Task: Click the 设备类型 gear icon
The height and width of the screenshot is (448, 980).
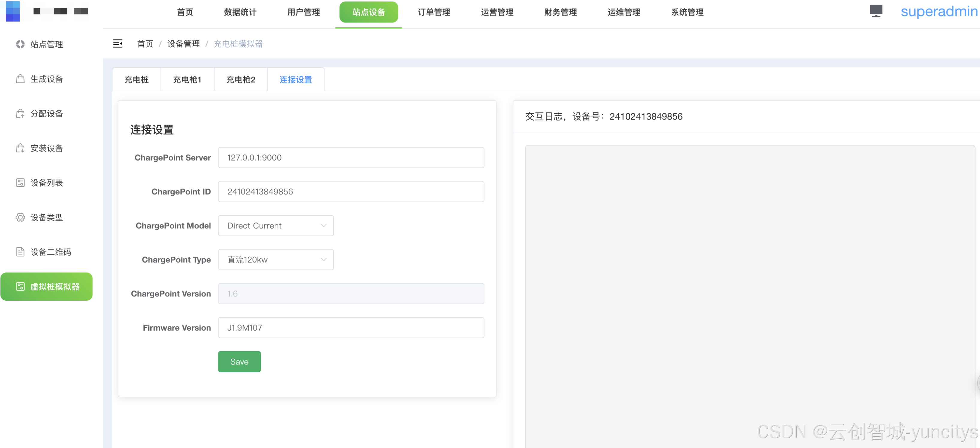Action: pyautogui.click(x=20, y=217)
